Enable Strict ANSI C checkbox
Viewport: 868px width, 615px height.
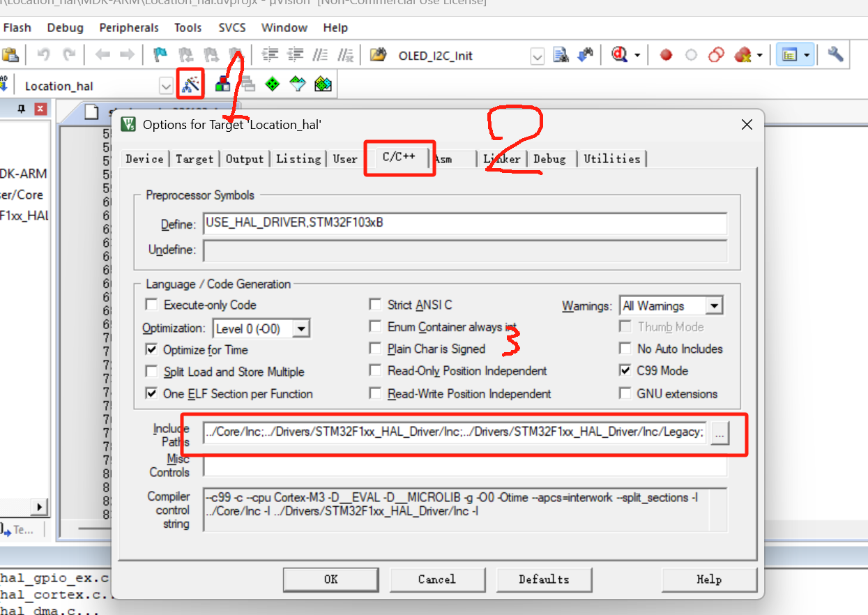coord(375,305)
